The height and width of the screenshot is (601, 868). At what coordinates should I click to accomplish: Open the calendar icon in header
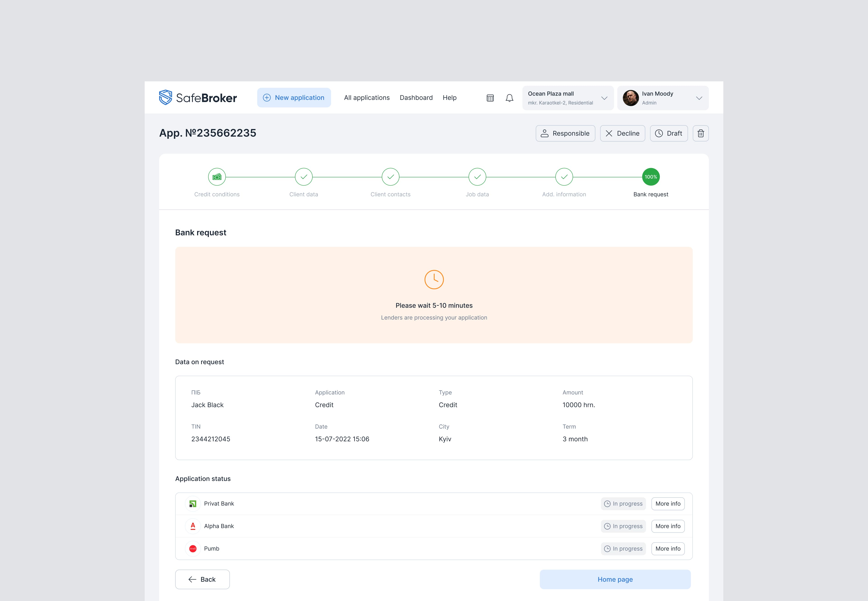tap(490, 98)
